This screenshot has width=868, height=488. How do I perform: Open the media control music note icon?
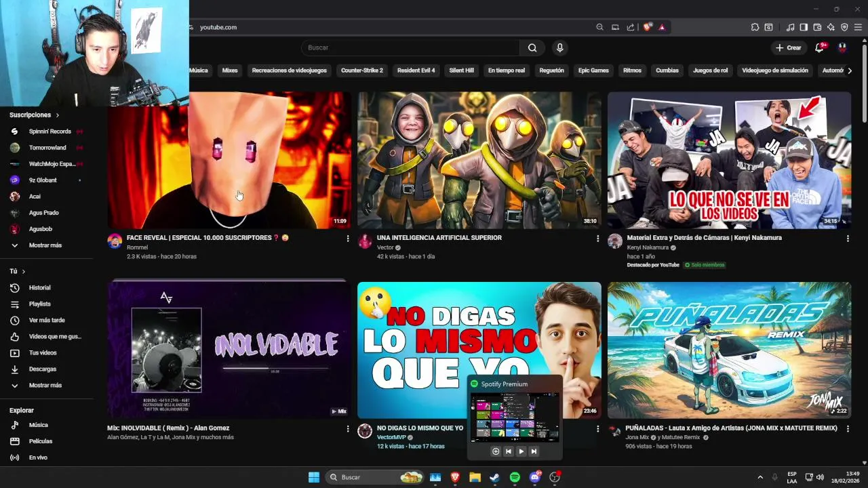coord(790,27)
